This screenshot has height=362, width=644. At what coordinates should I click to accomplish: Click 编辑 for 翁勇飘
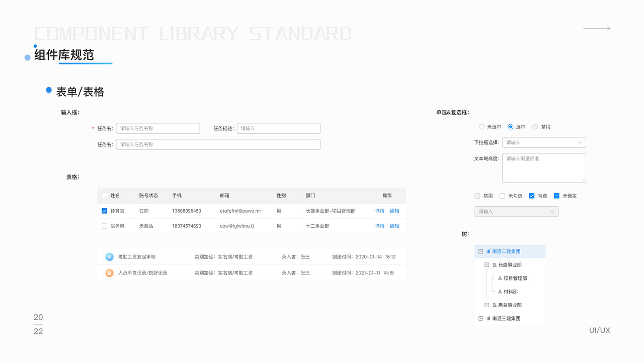tap(394, 226)
